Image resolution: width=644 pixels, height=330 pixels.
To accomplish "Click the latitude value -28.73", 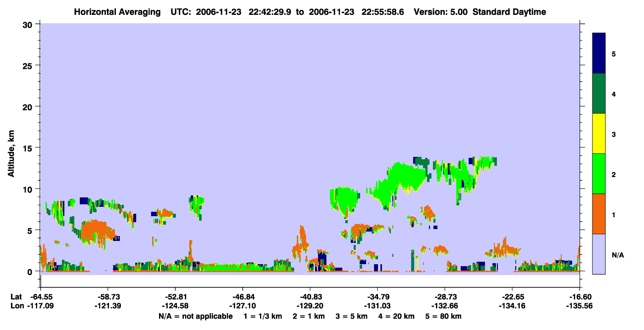I will click(x=445, y=297).
